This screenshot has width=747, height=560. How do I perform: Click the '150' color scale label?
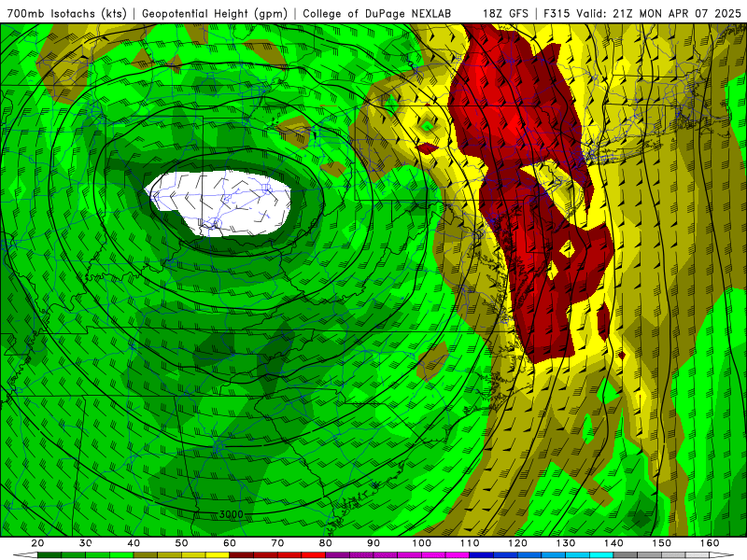(x=662, y=543)
